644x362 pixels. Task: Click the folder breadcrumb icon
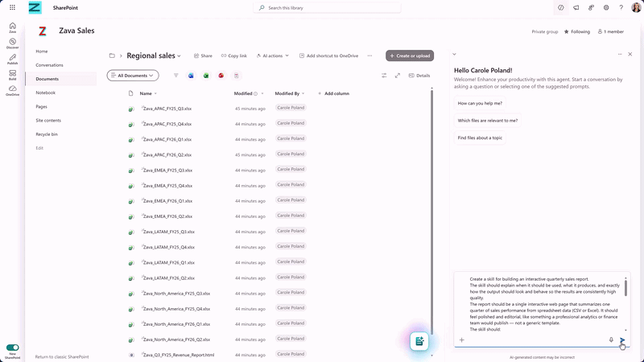click(x=112, y=56)
